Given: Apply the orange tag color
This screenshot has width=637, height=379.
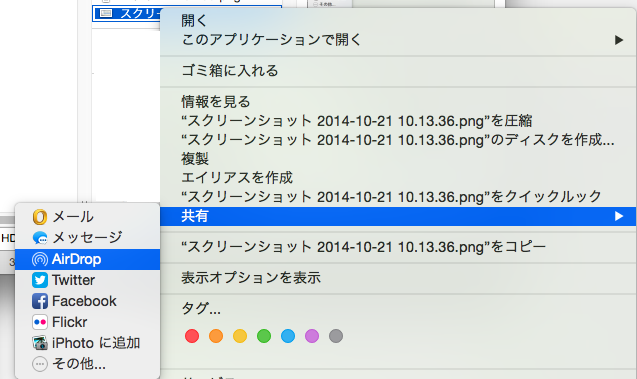Looking at the screenshot, I should [216, 336].
